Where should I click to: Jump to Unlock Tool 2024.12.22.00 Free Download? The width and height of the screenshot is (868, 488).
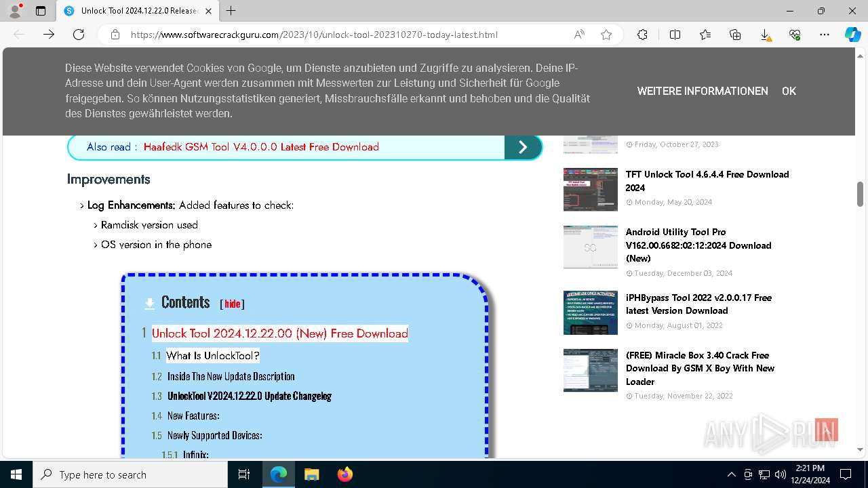pyautogui.click(x=280, y=333)
